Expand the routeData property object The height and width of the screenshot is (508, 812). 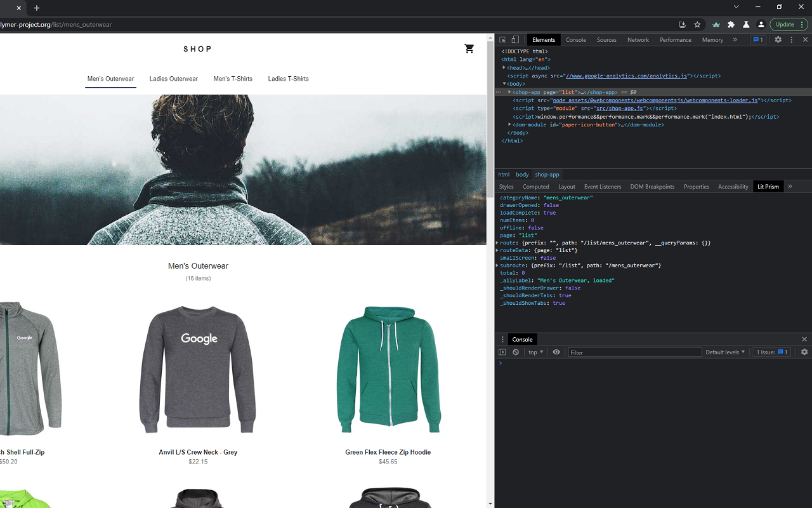click(497, 250)
